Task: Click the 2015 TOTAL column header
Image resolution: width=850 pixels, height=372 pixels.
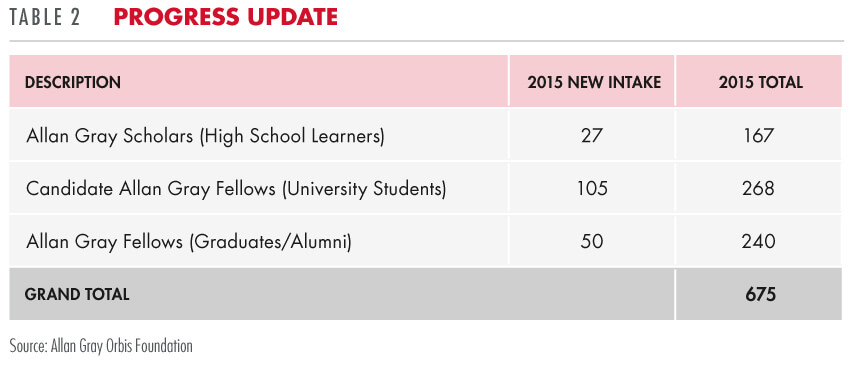Action: click(x=761, y=82)
